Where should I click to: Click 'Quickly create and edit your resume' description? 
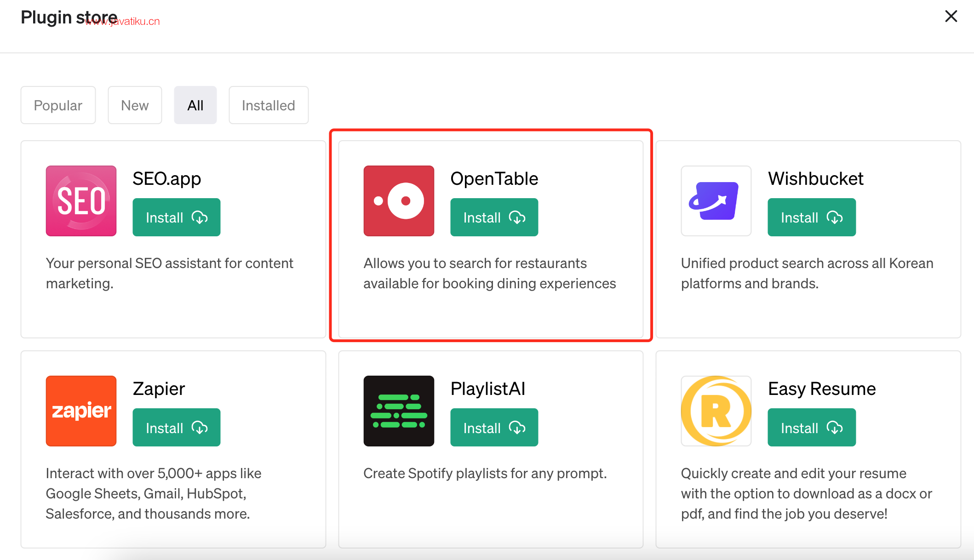pos(807,494)
